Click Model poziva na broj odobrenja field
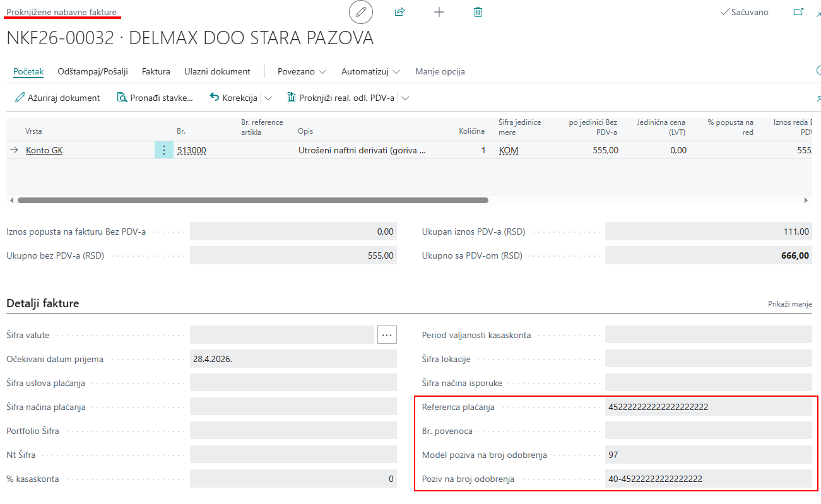This screenshot has width=821, height=504. pyautogui.click(x=709, y=455)
